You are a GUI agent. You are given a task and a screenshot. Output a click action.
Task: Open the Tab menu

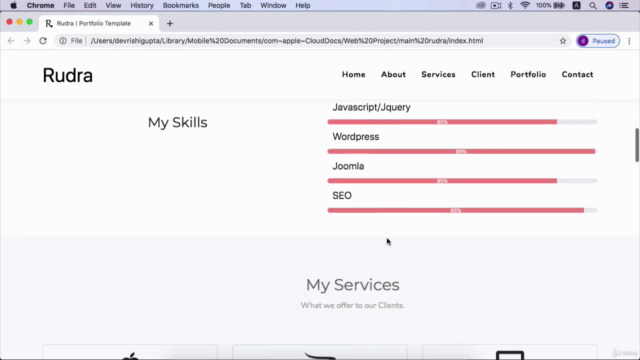(x=245, y=5)
